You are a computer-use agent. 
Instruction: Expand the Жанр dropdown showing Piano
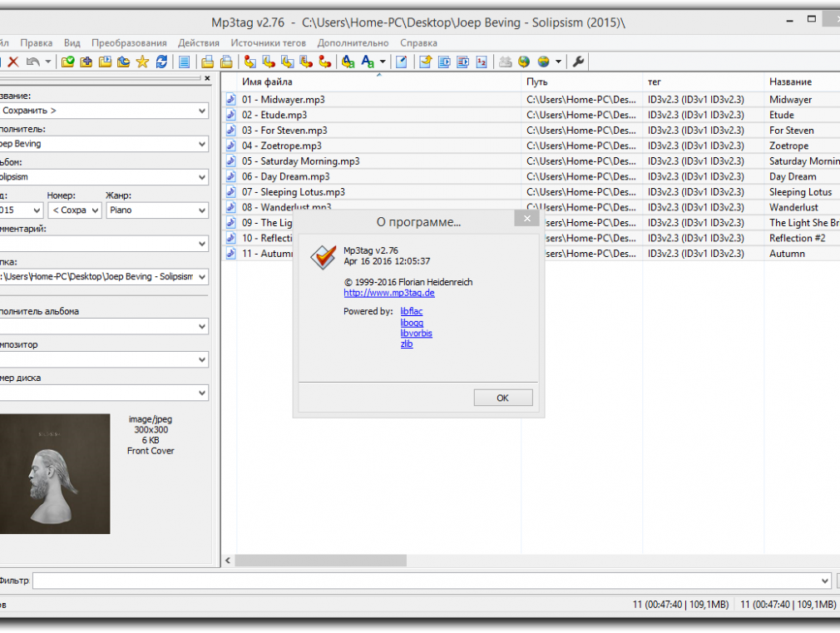(x=202, y=210)
